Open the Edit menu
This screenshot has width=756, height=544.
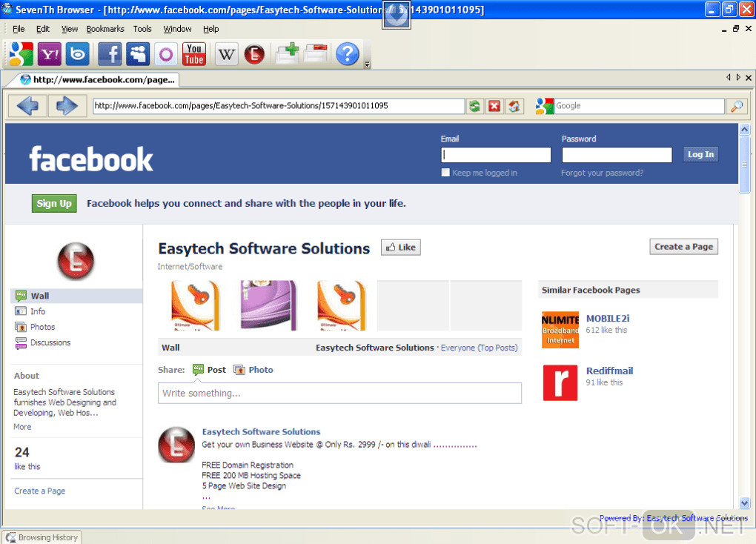click(x=43, y=29)
